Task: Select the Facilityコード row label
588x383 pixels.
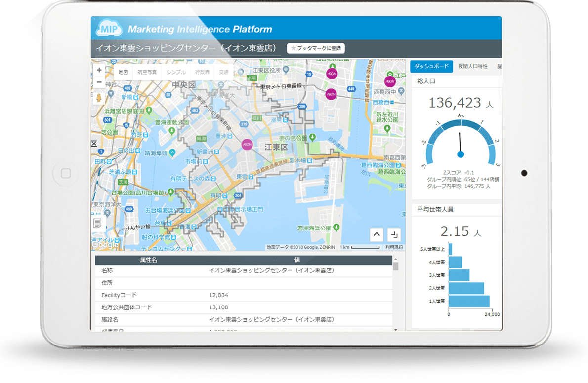Action: (x=119, y=295)
